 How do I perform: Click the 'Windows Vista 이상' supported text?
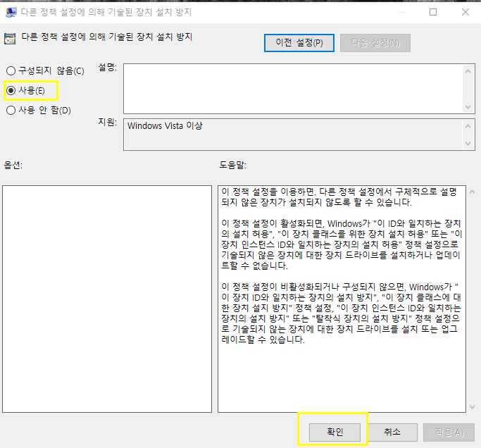tap(165, 126)
